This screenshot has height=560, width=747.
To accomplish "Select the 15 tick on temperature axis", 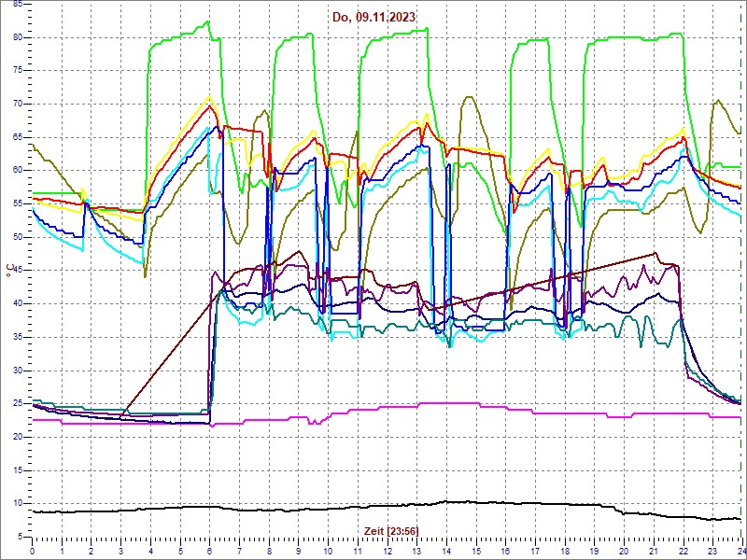I will pos(17,470).
